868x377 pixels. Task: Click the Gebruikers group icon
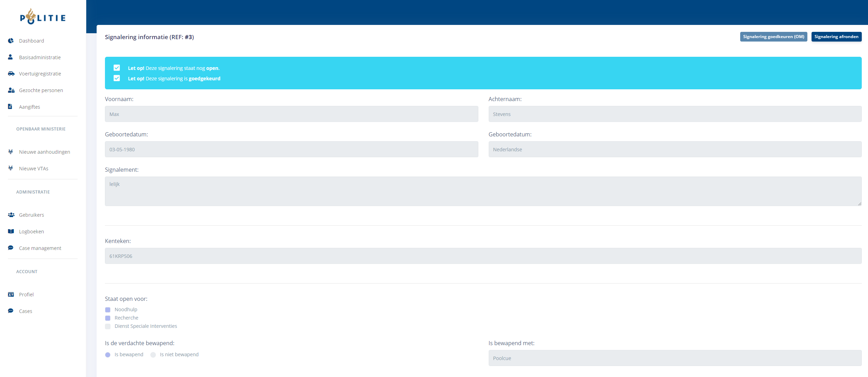pyautogui.click(x=11, y=215)
